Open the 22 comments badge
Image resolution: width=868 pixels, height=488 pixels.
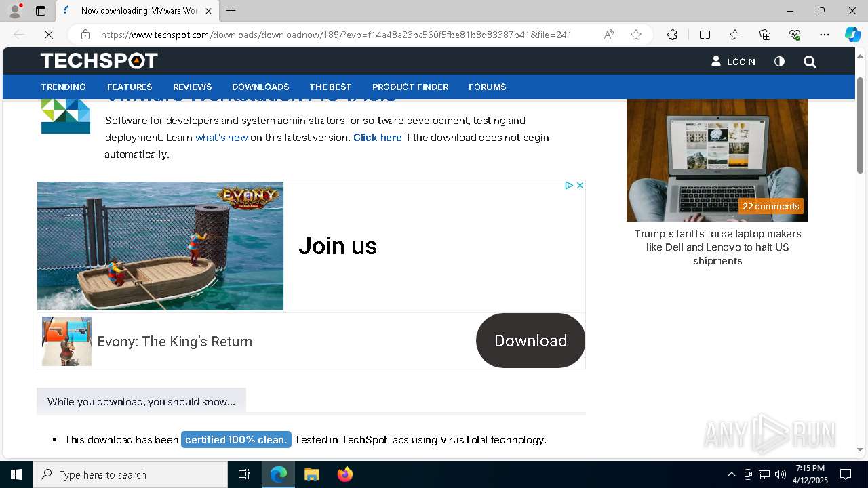pyautogui.click(x=770, y=206)
